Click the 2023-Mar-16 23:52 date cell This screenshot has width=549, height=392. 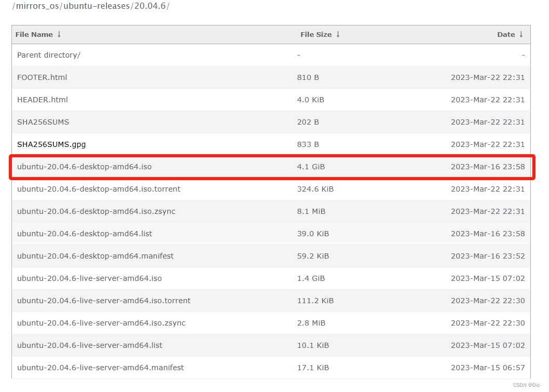point(488,256)
